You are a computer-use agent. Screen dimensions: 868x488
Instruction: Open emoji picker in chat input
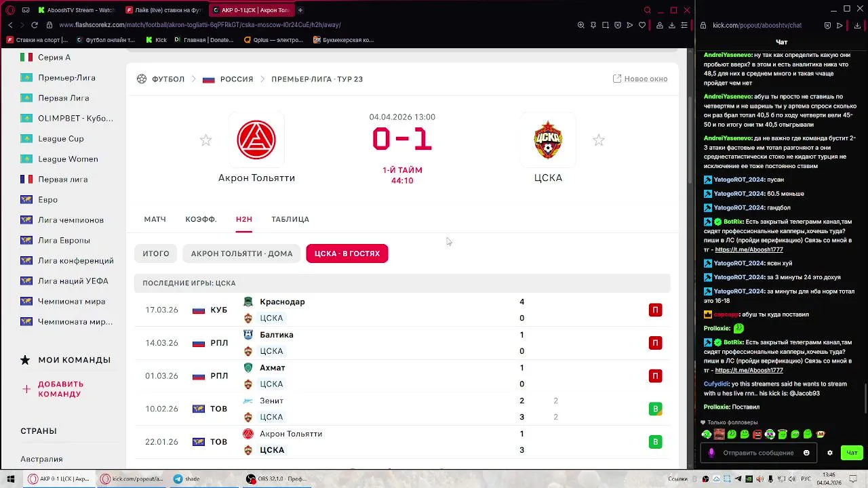(806, 453)
